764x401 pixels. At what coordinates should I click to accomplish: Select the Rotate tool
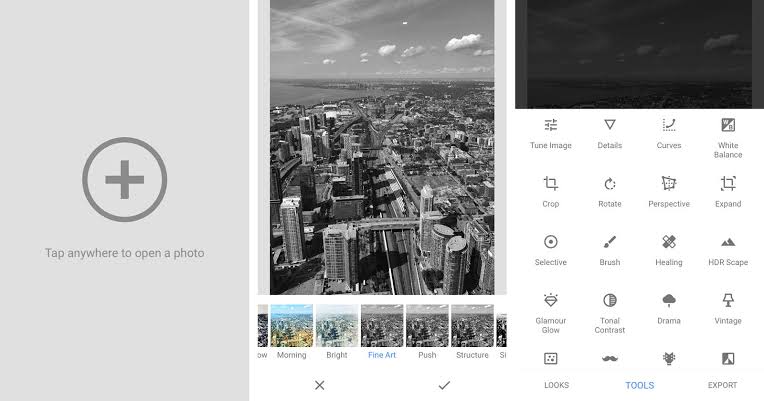[x=609, y=190]
